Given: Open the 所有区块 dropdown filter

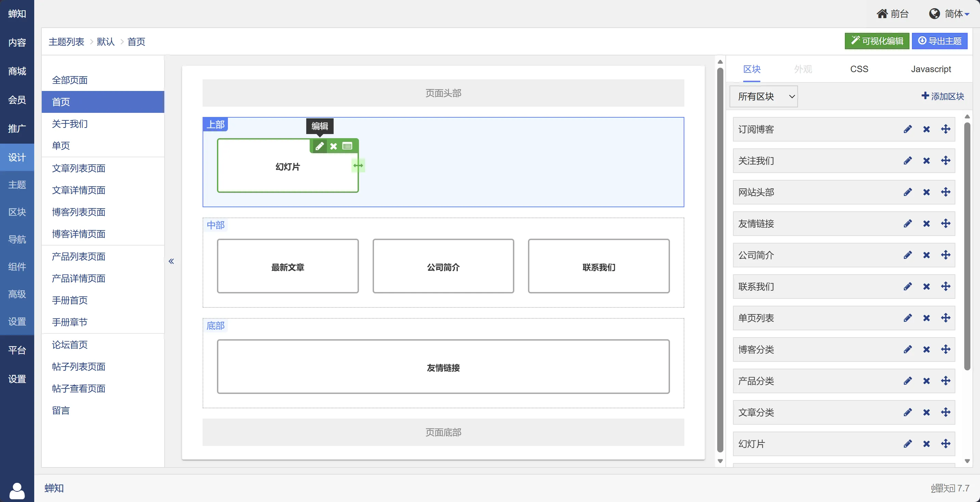Looking at the screenshot, I should pyautogui.click(x=763, y=96).
